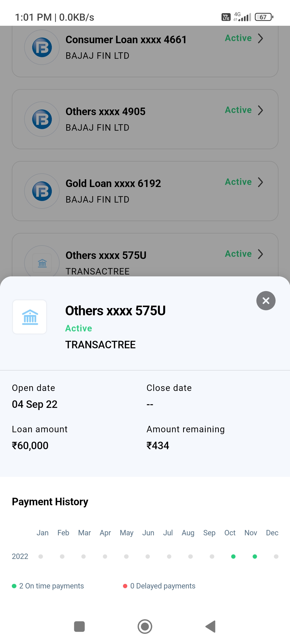The height and width of the screenshot is (644, 290).
Task: Tap Bajaj logo on Consumer Loan 4661
Action: pos(42,47)
